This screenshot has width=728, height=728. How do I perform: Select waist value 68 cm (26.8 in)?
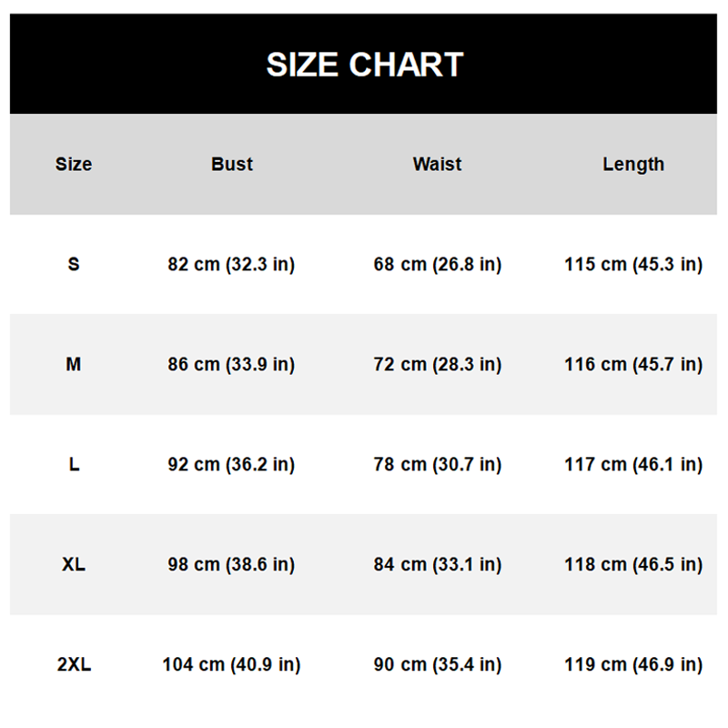437,265
